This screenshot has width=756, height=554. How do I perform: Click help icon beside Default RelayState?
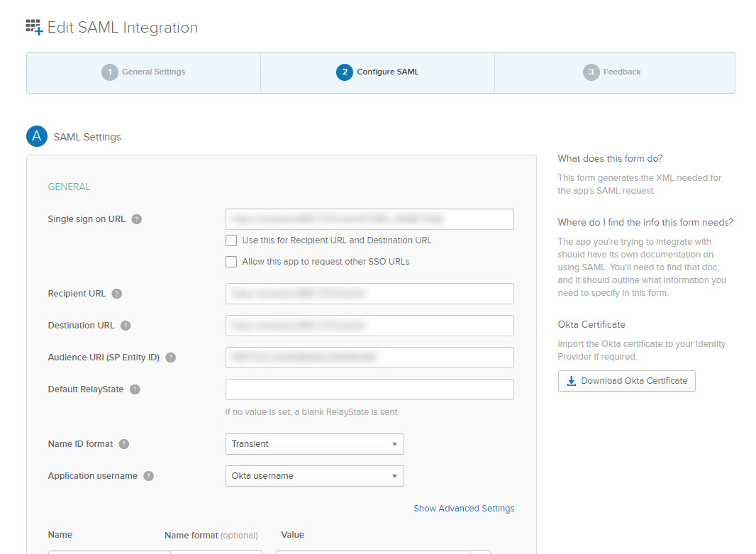coord(135,389)
